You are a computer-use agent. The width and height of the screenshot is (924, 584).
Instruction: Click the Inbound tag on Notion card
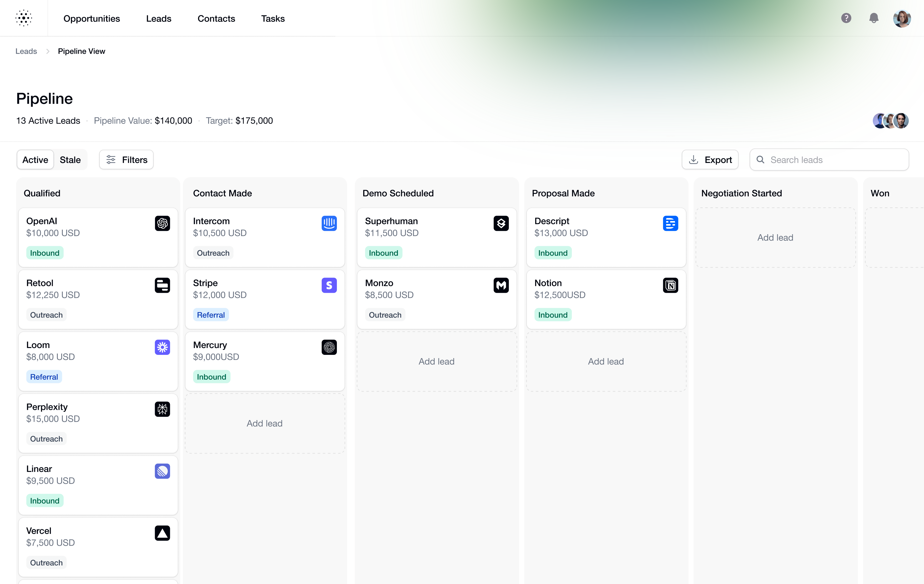(x=553, y=315)
